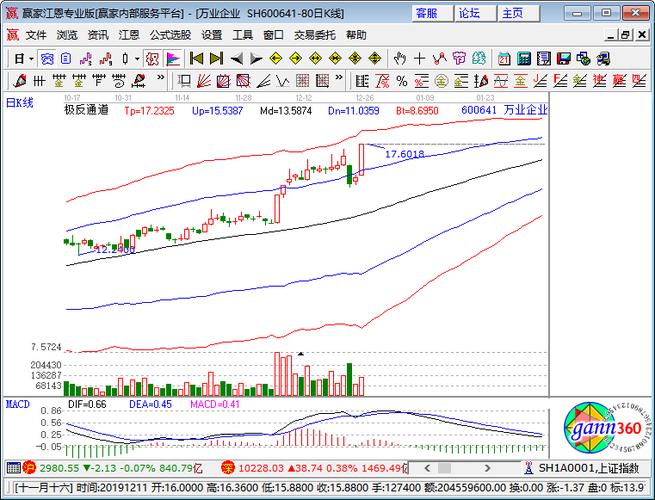The image size is (655, 500).
Task: Click the black zigzag wave icon
Action: (283, 81)
